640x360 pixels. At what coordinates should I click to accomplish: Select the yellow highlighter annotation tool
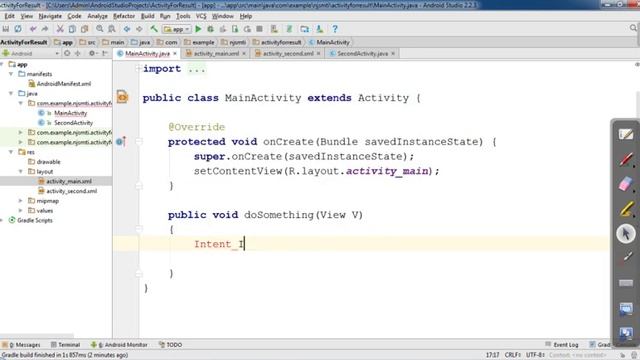click(x=626, y=209)
